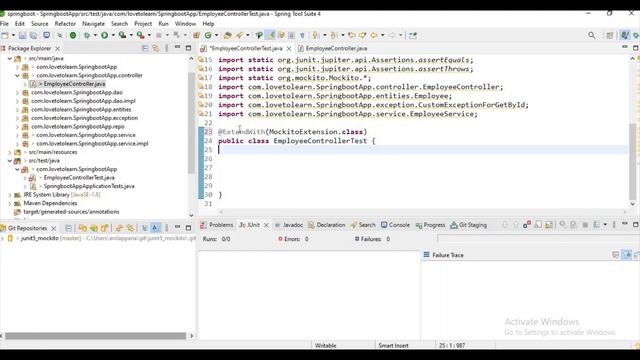Click on editor line 25 blank line
The image size is (640, 360).
pos(422,150)
